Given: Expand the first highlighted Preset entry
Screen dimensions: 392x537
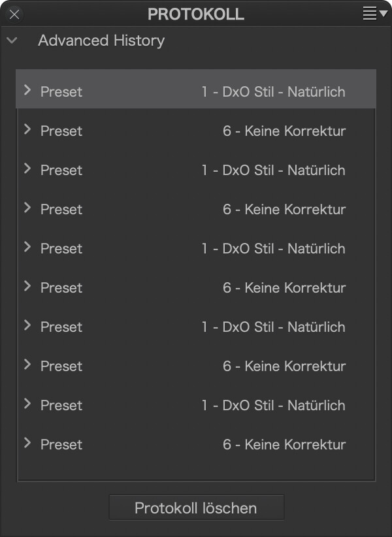Looking at the screenshot, I should tap(27, 90).
